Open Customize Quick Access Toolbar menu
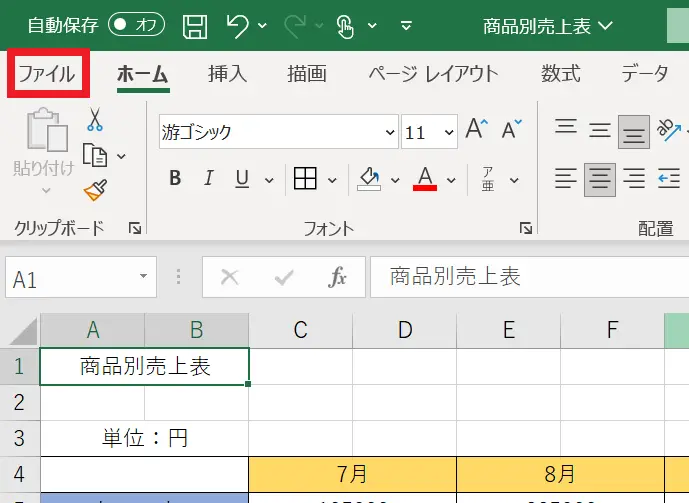 coord(406,25)
